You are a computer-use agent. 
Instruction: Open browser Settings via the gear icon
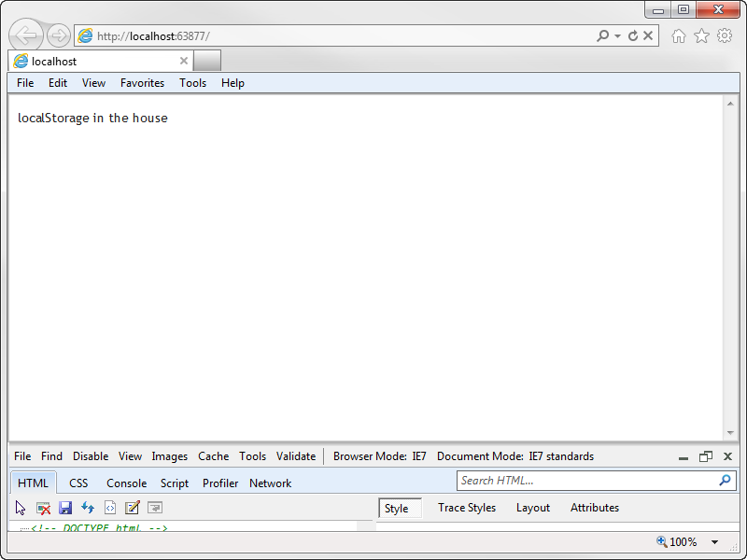point(725,35)
